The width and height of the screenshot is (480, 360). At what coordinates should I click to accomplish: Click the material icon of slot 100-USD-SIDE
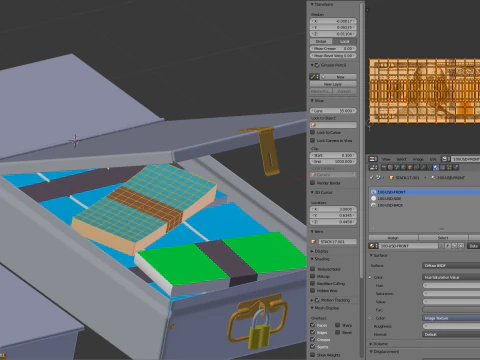[373, 198]
